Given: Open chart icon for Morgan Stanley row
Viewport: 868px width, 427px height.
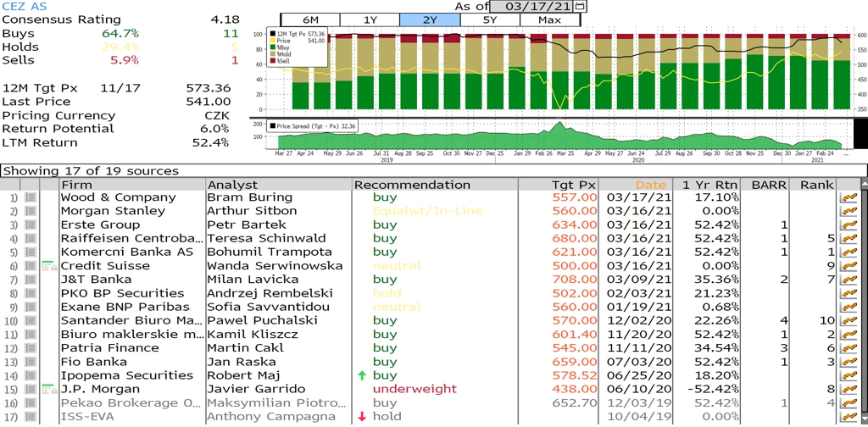Looking at the screenshot, I should pos(848,211).
